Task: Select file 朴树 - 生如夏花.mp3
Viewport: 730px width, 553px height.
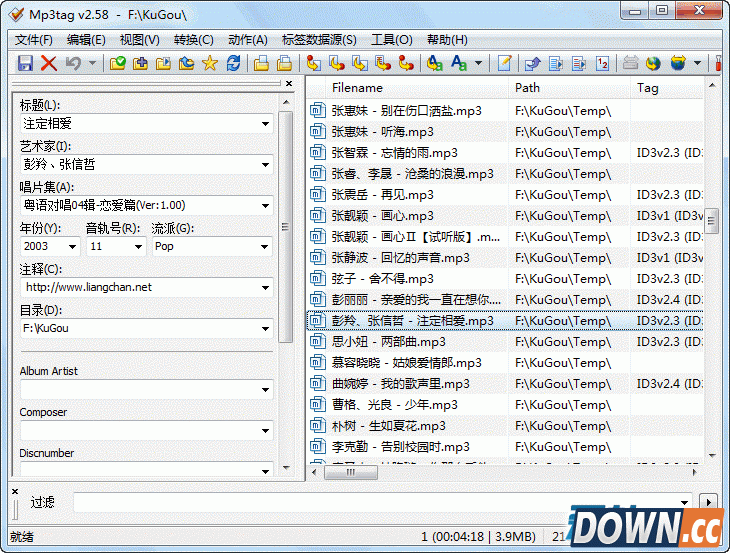Action: tap(395, 426)
